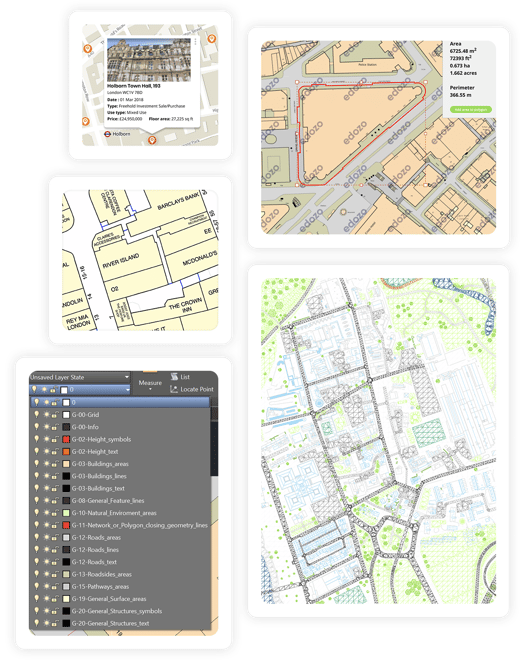Viewport: 525px width, 669px height.
Task: Select layer name G-03-Buildings_text
Action: (x=98, y=489)
